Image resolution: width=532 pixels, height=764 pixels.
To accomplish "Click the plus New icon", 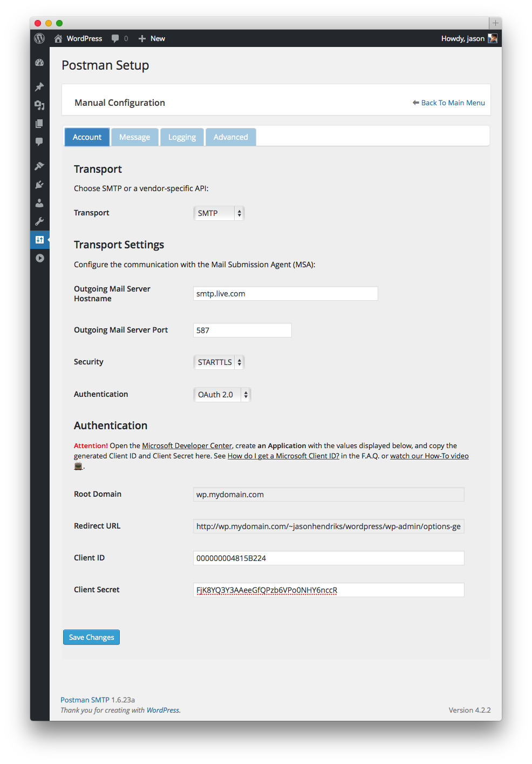I will coord(142,38).
